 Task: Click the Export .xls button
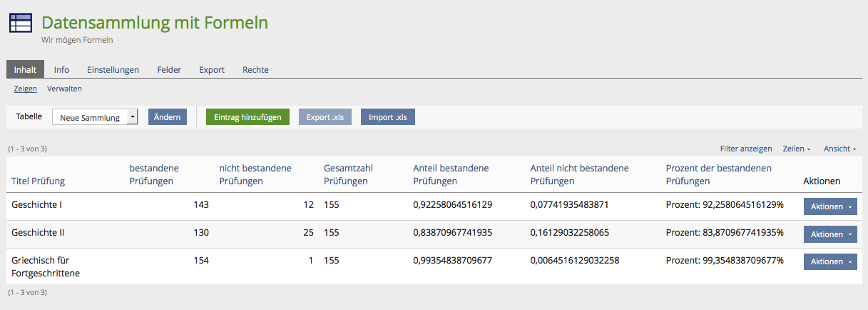(x=325, y=117)
